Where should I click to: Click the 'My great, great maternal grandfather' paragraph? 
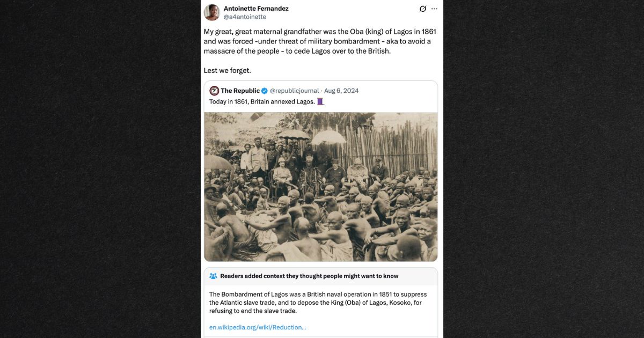pyautogui.click(x=317, y=41)
